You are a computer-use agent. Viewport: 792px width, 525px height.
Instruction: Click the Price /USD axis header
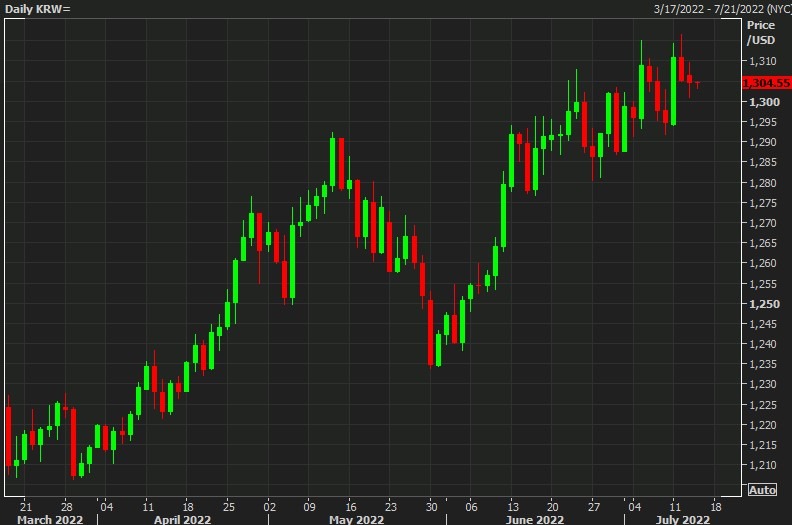(x=761, y=32)
